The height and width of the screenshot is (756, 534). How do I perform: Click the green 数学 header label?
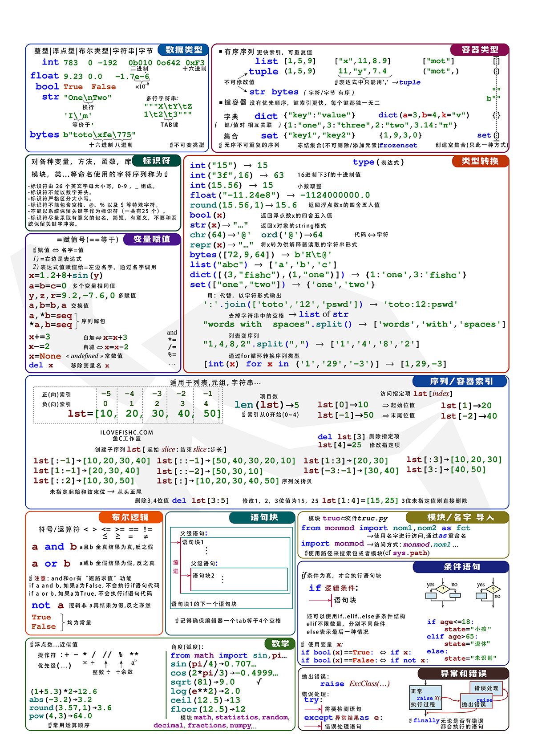pos(280,644)
